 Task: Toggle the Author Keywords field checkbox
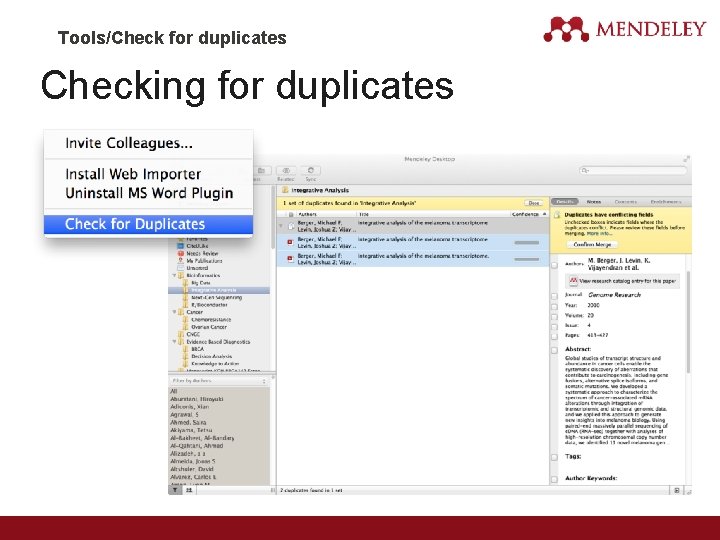click(x=555, y=479)
